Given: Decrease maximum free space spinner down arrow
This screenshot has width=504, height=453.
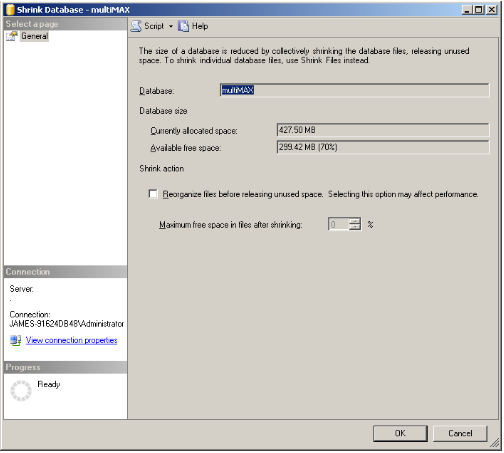Looking at the screenshot, I should 355,227.
